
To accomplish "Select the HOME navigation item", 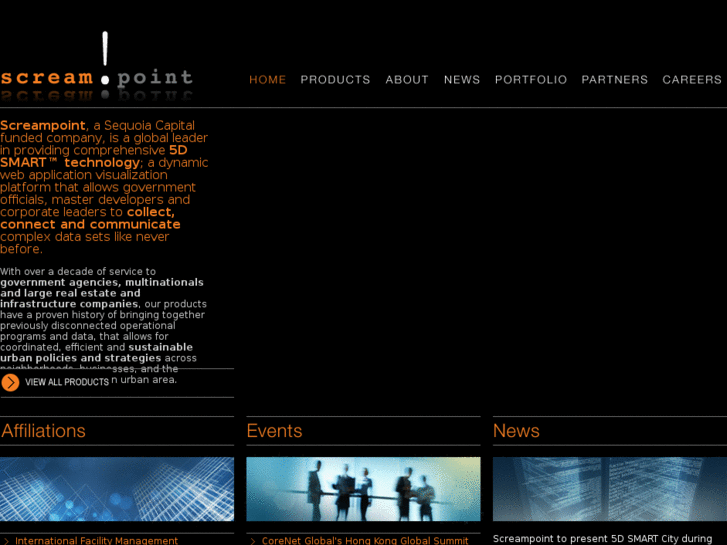I will pyautogui.click(x=268, y=80).
